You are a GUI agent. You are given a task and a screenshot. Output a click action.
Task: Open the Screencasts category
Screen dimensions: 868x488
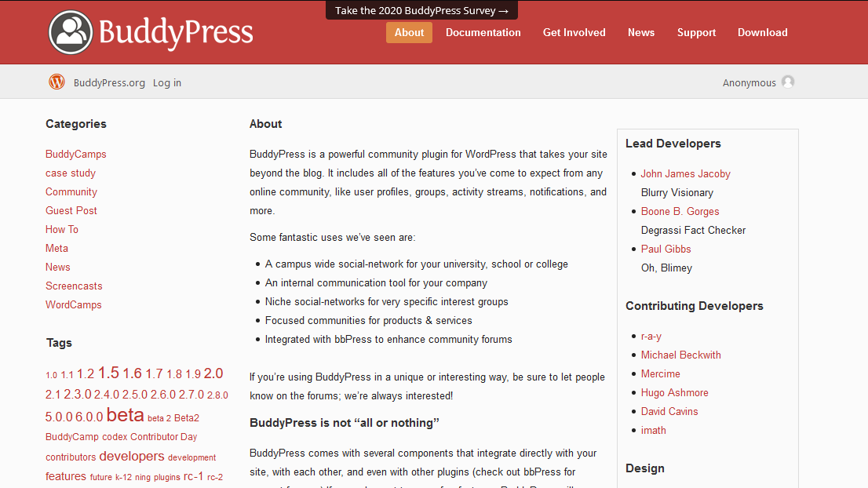[74, 286]
